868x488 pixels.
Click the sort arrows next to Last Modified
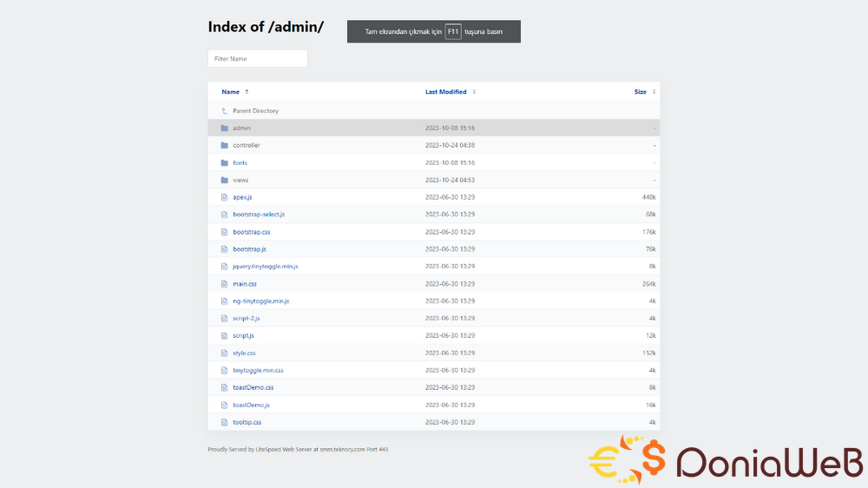coord(474,92)
